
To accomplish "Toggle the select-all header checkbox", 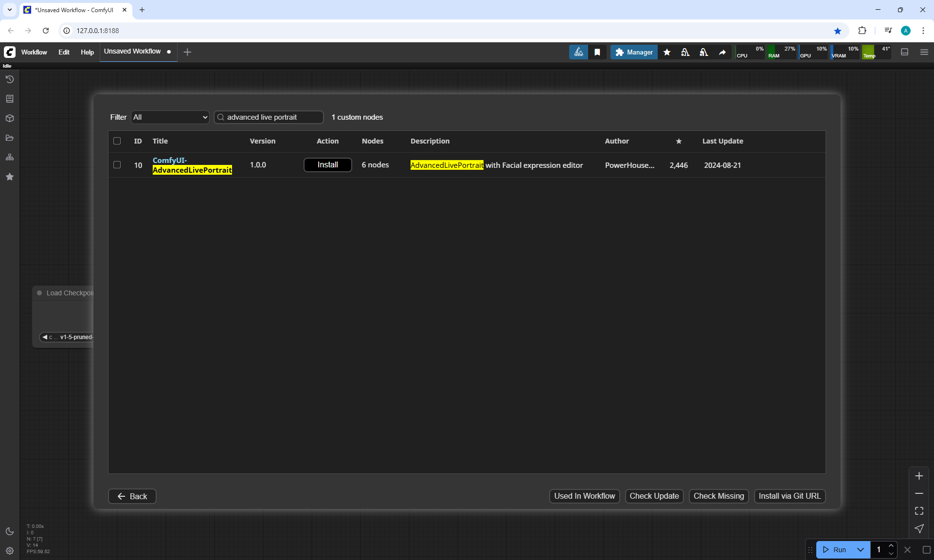I will click(117, 141).
